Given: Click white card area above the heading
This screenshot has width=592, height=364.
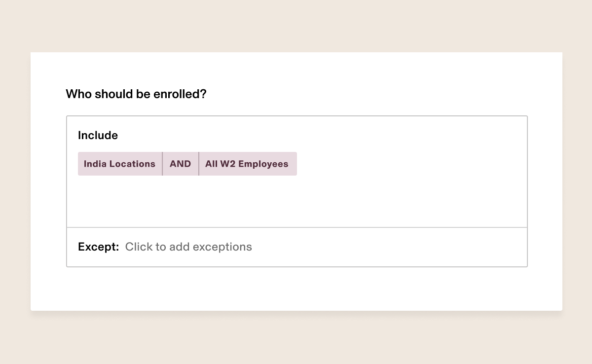Looking at the screenshot, I should (296, 69).
